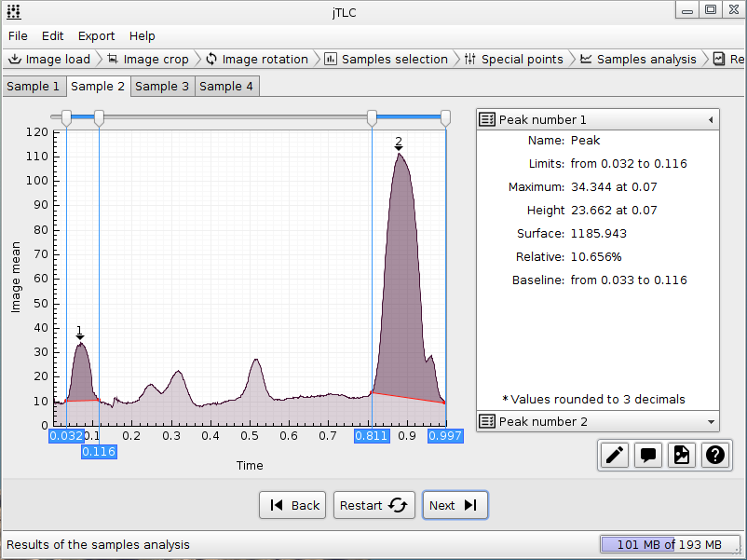Screen dimensions: 747x560
Task: Click the 0.997 limit label on axis
Action: 445,436
